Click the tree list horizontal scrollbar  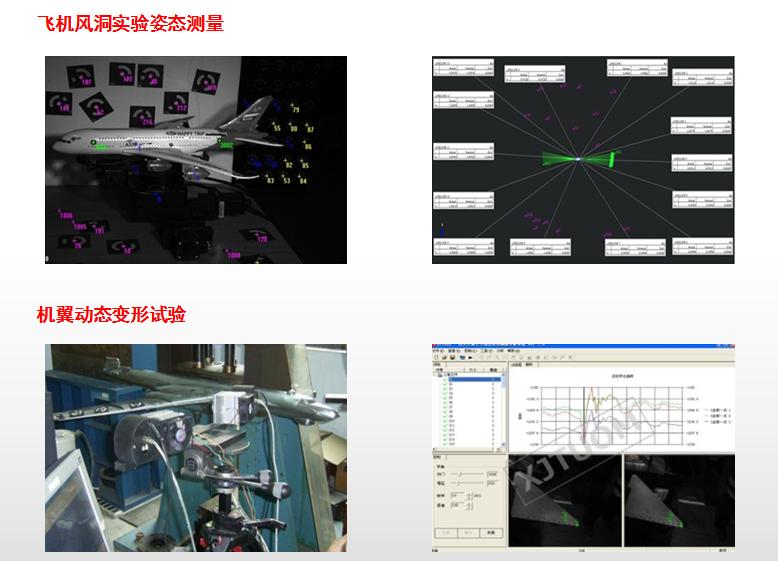point(466,449)
